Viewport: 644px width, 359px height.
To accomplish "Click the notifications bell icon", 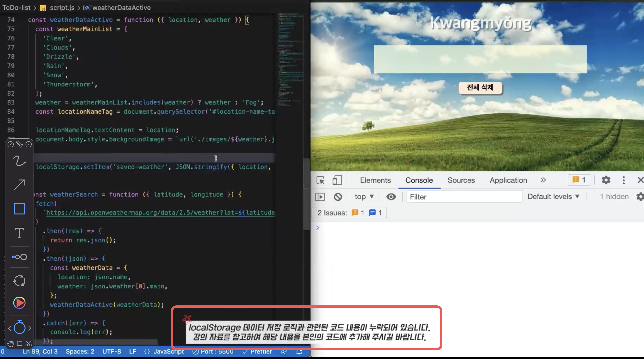I will [299, 352].
